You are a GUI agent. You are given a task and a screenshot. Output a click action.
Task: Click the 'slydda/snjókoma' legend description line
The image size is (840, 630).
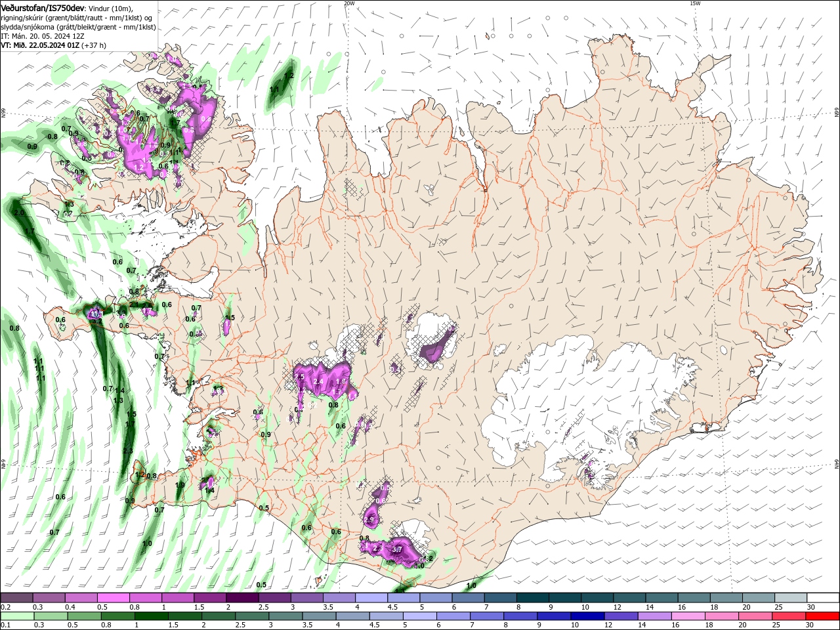(78, 27)
